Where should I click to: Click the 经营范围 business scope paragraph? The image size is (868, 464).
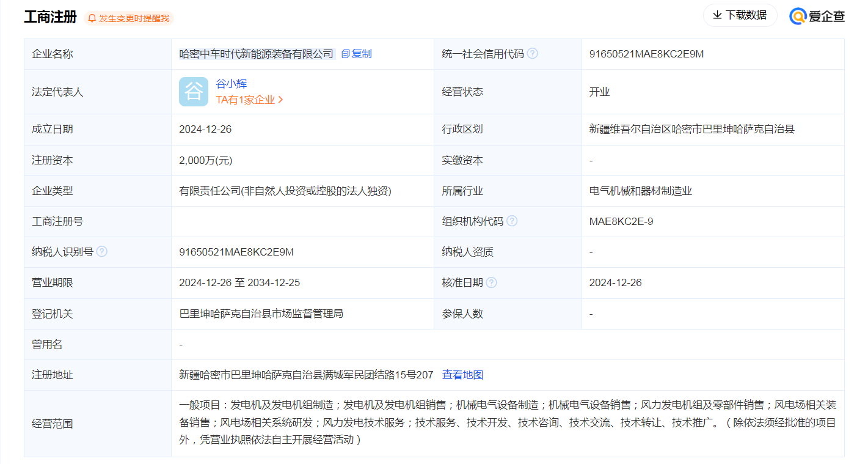[x=508, y=422]
